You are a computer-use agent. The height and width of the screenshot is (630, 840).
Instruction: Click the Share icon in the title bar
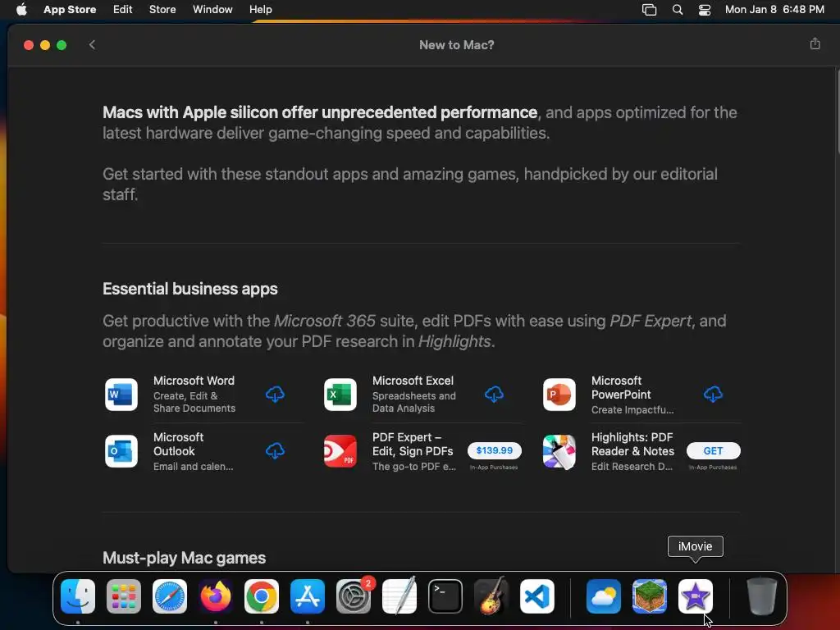[x=815, y=44]
